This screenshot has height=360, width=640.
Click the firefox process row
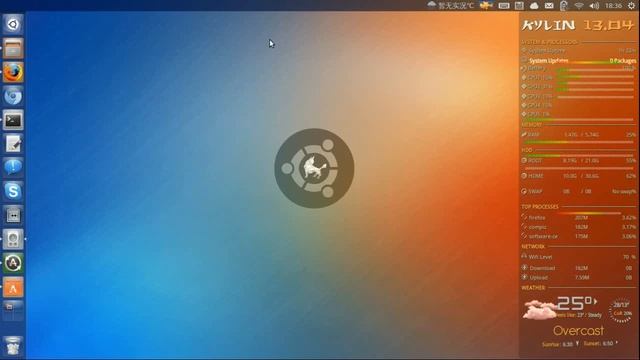tap(578, 218)
